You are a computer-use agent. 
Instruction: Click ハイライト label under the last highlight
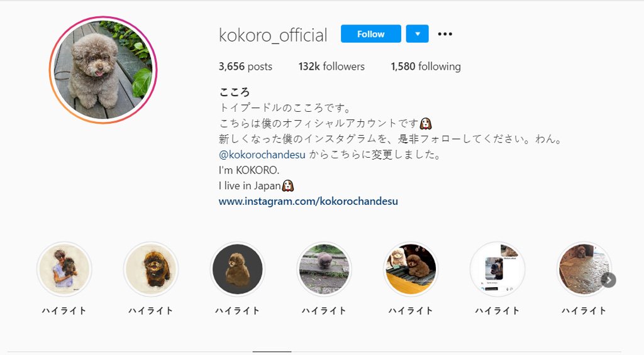pyautogui.click(x=584, y=310)
